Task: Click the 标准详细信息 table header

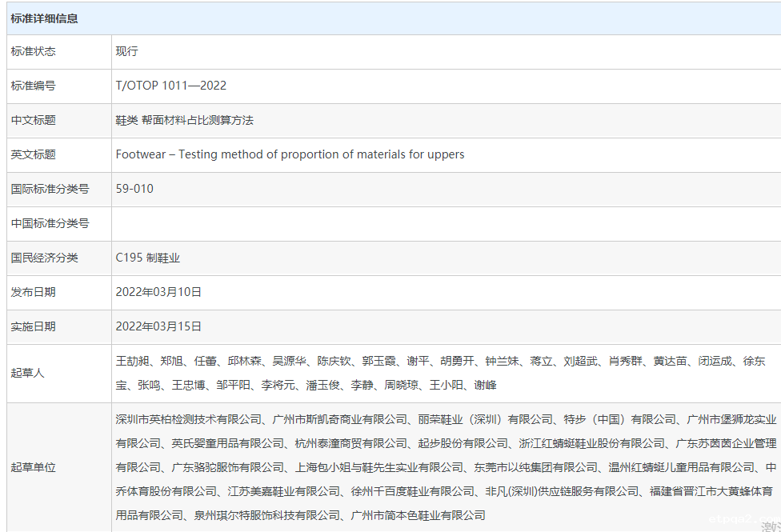Action: tap(45, 18)
